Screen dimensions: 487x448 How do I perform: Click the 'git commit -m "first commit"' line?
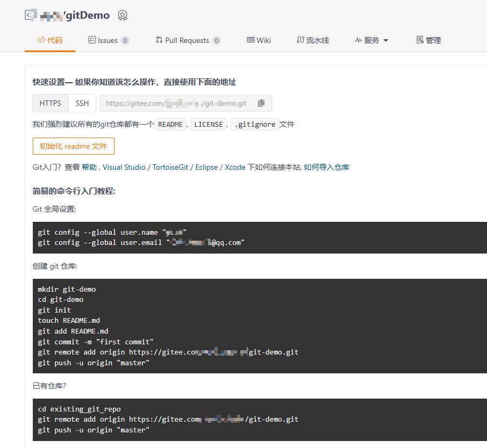[x=96, y=342]
